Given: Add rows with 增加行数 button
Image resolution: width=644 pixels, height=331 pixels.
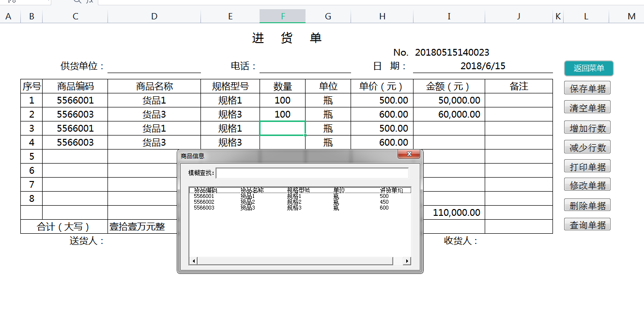Looking at the screenshot, I should pos(587,128).
